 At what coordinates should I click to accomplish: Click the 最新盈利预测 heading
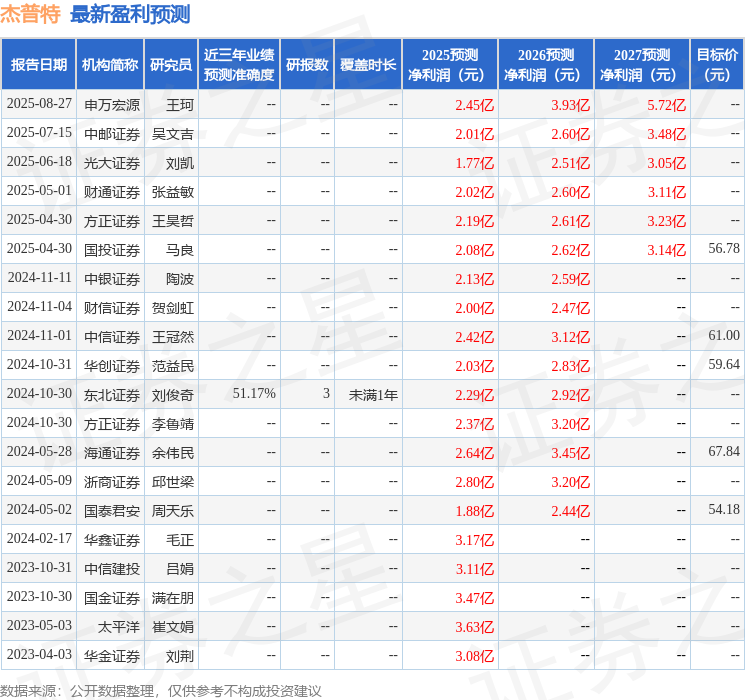[x=130, y=14]
